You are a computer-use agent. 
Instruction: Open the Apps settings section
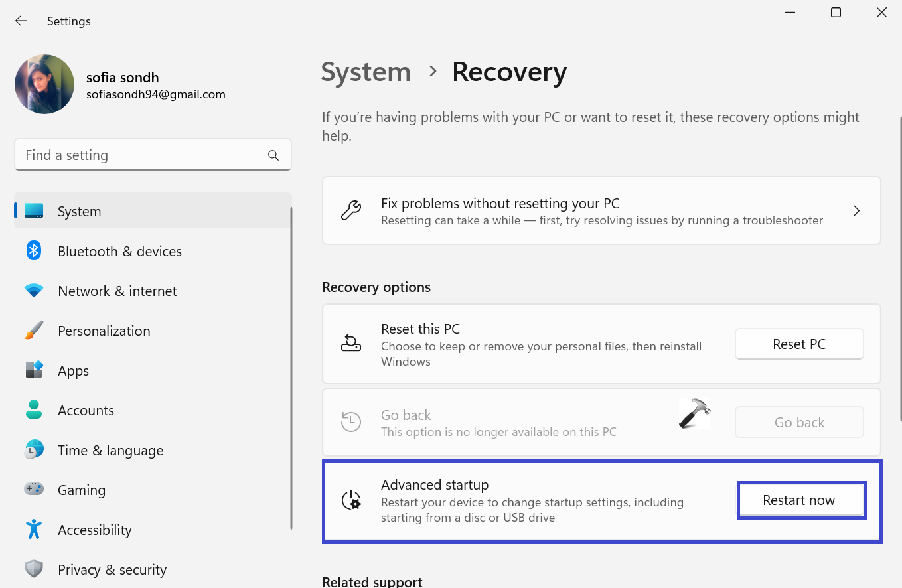tap(73, 371)
